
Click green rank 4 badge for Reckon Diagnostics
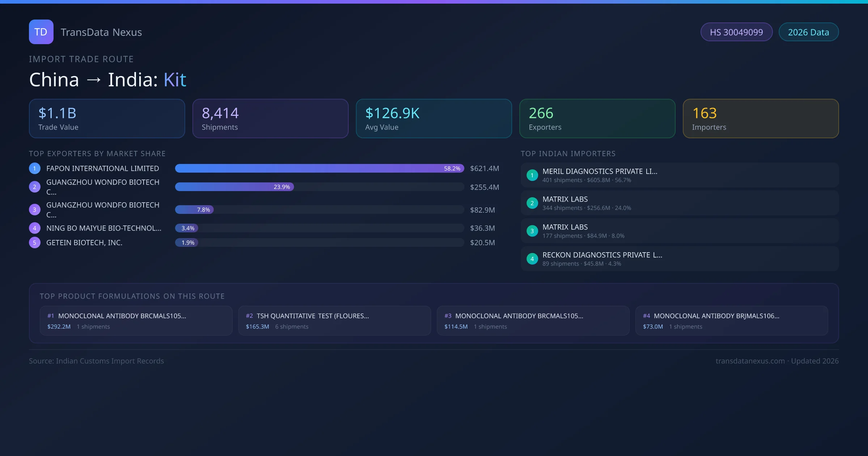(x=532, y=259)
